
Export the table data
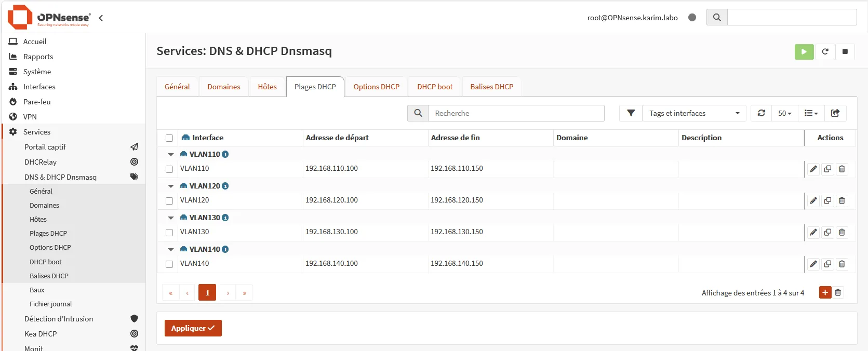click(x=835, y=113)
